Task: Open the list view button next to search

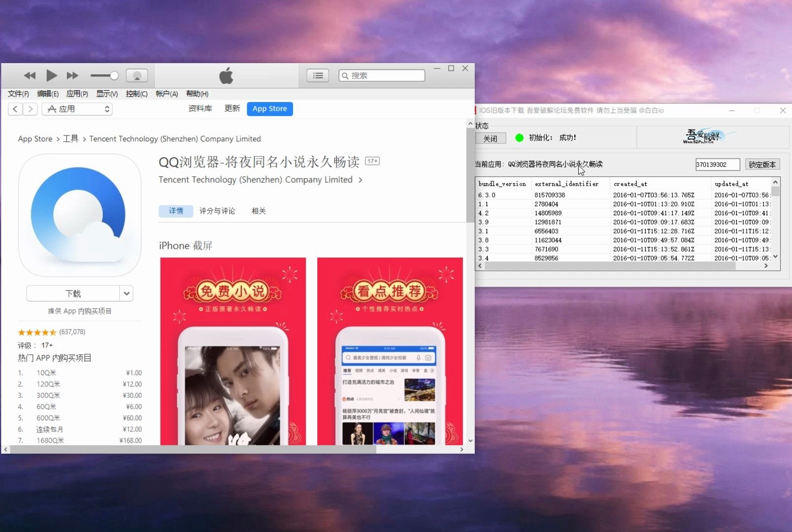Action: [x=318, y=75]
